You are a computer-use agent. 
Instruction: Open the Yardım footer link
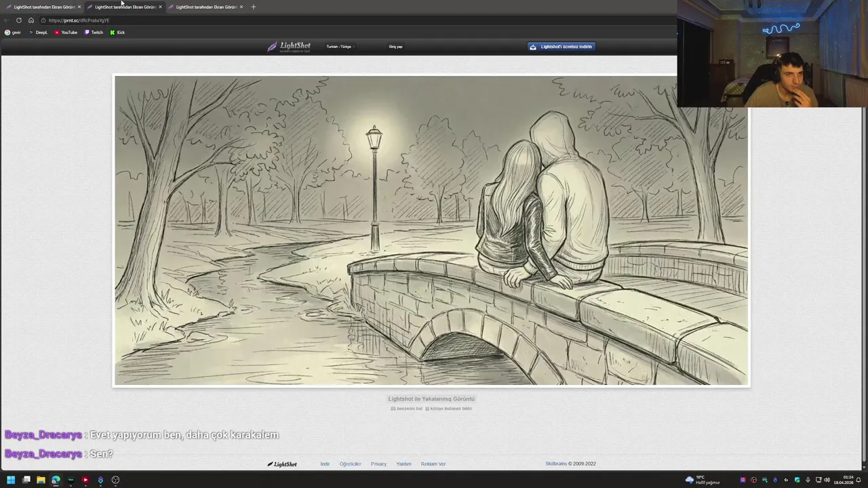coord(403,464)
